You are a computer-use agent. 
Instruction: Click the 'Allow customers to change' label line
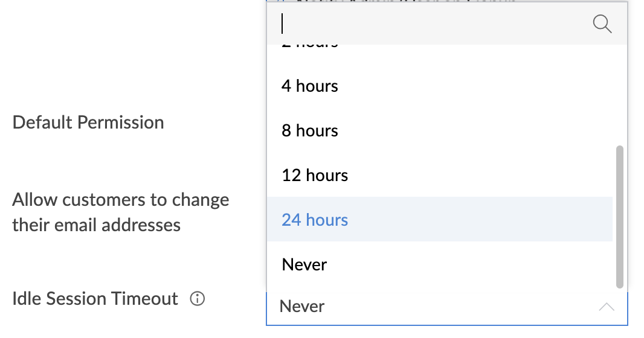(120, 200)
